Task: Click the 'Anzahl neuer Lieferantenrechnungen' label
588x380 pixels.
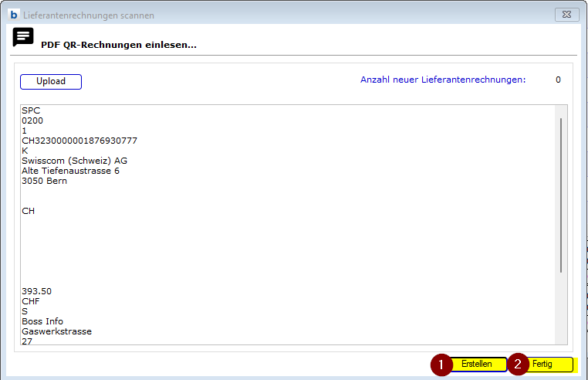Action: click(442, 80)
